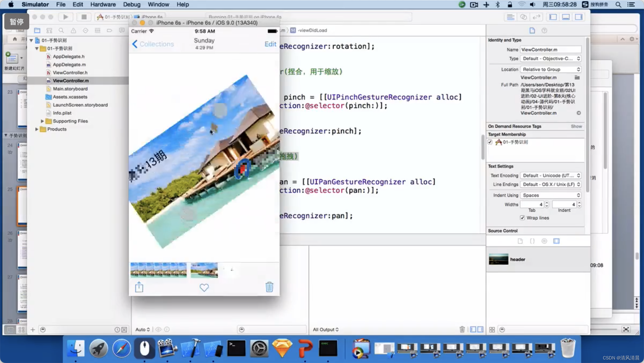Toggle the Wrap lines checkbox
The height and width of the screenshot is (363, 644).
522,218
